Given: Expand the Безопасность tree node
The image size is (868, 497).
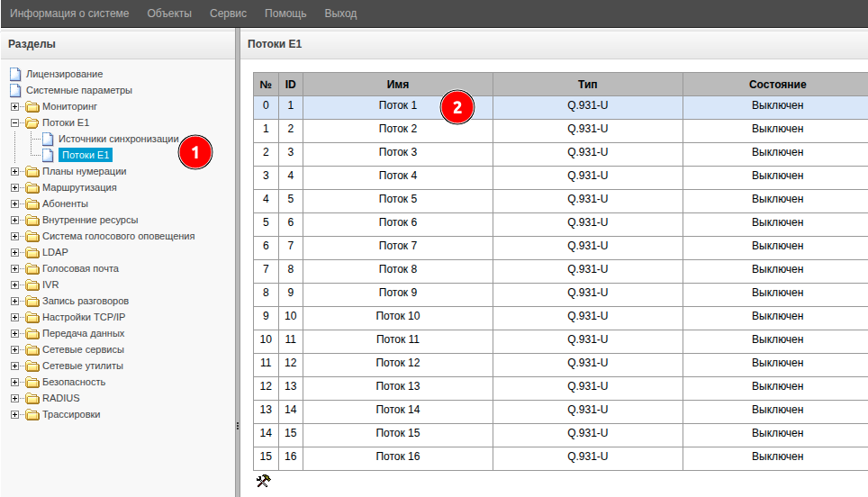Looking at the screenshot, I should pyautogui.click(x=14, y=382).
